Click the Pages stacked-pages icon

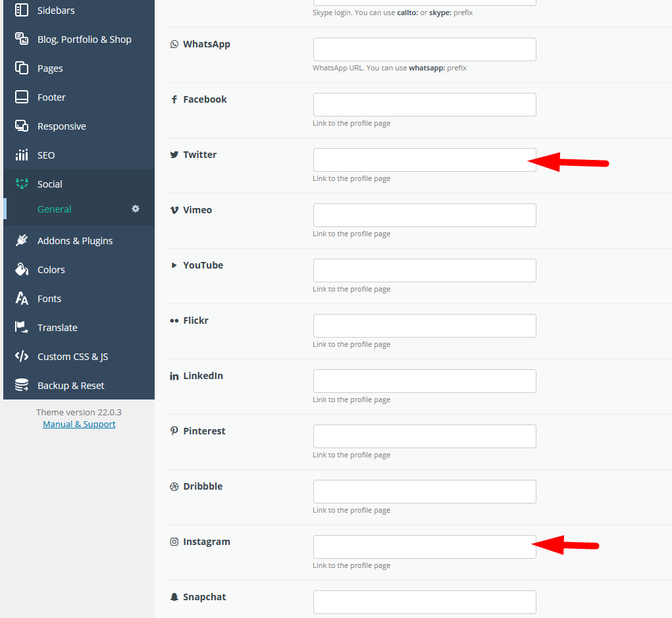tap(22, 68)
